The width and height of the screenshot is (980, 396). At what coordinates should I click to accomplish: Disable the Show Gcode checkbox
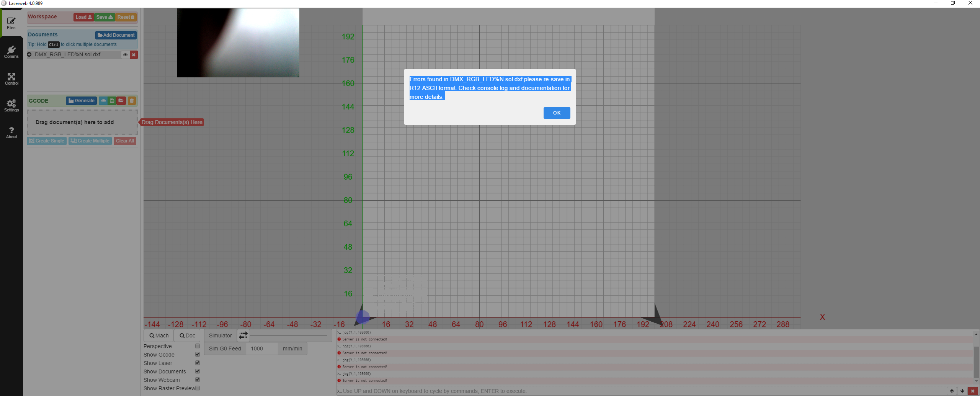(198, 354)
